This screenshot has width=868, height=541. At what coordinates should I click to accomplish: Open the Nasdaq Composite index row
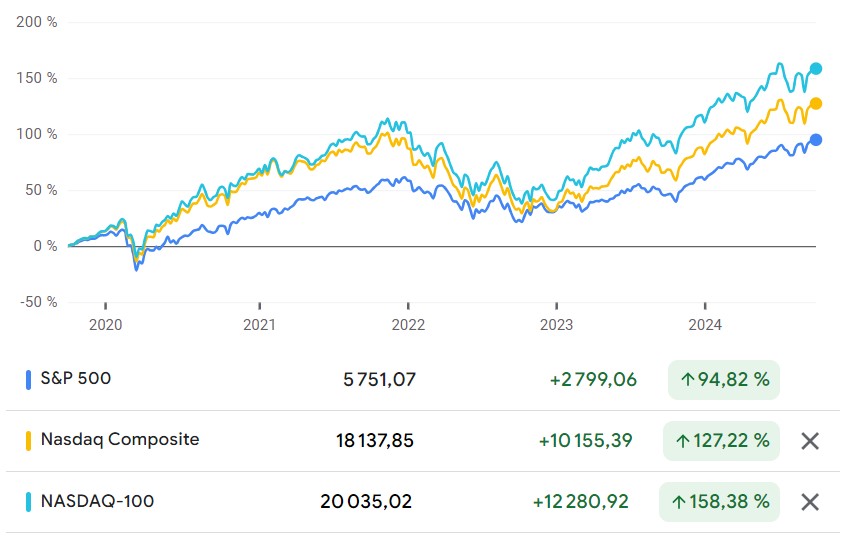(120, 440)
